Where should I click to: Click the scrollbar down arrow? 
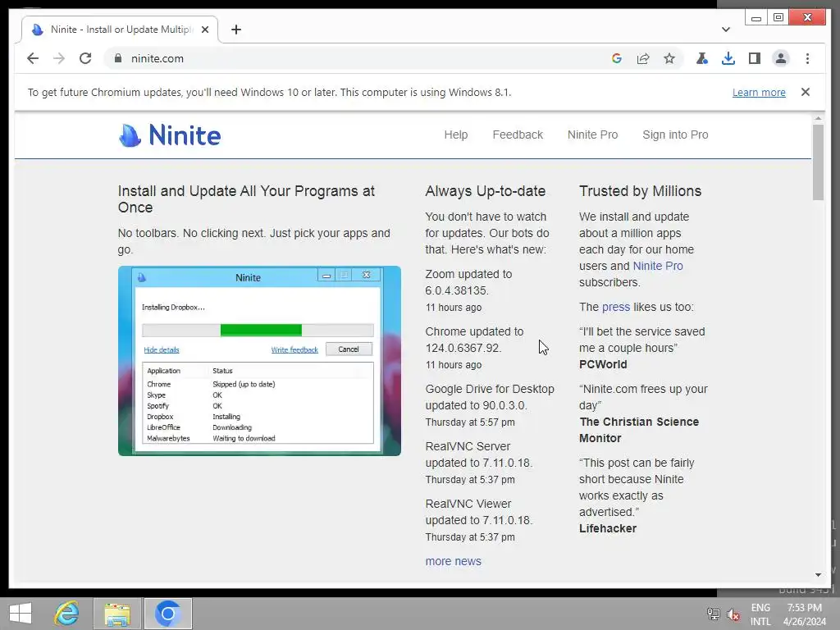point(818,575)
